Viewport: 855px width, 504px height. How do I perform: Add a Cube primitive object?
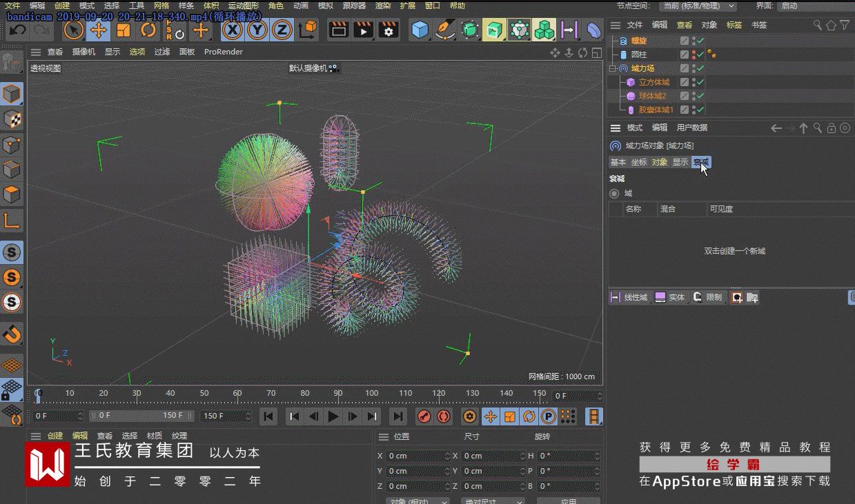click(420, 30)
